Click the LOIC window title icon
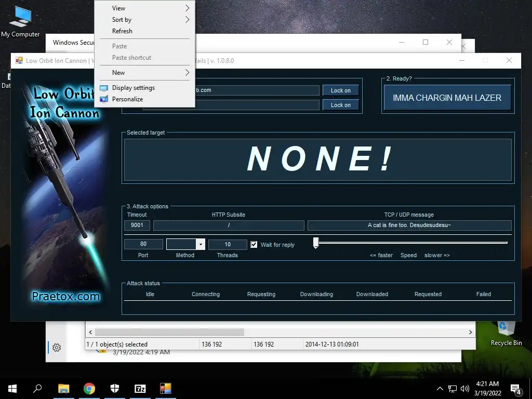This screenshot has height=399, width=532. click(x=19, y=60)
